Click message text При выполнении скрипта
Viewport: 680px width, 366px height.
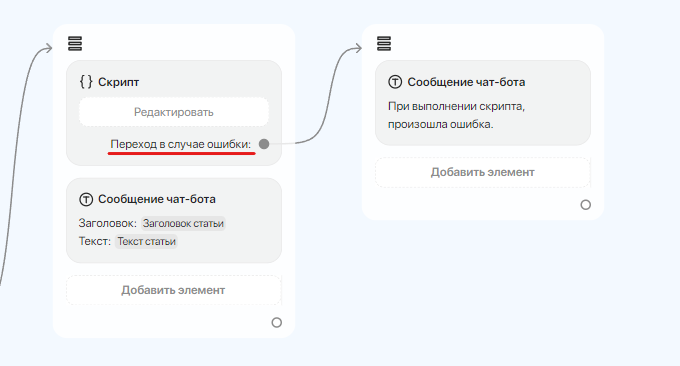(x=456, y=115)
